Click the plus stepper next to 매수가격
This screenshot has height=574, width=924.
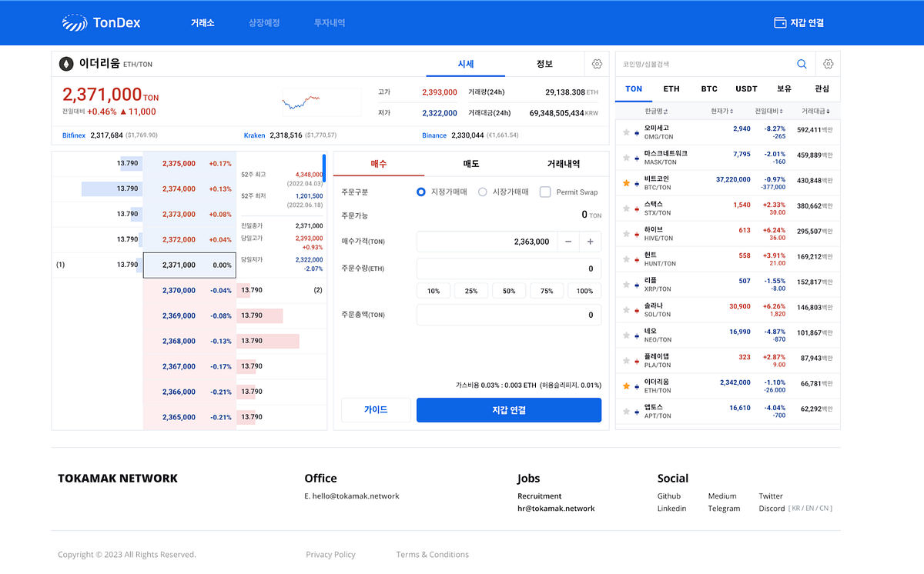pyautogui.click(x=591, y=242)
